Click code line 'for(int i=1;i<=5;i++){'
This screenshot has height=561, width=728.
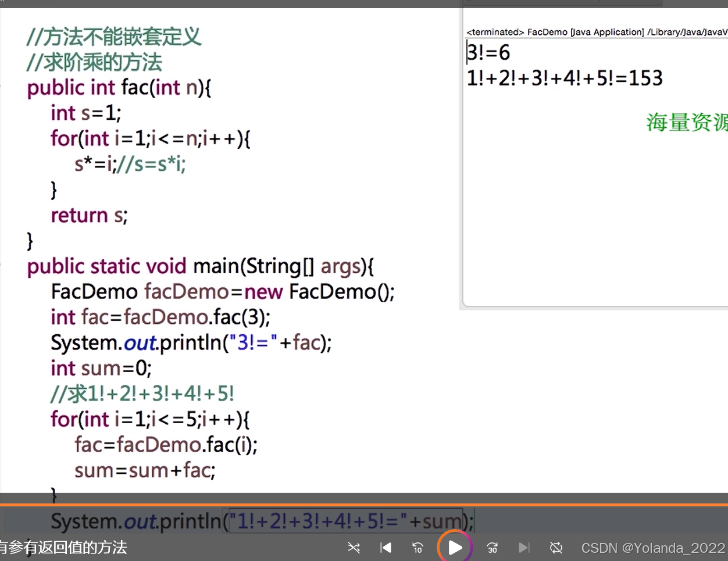tap(151, 419)
